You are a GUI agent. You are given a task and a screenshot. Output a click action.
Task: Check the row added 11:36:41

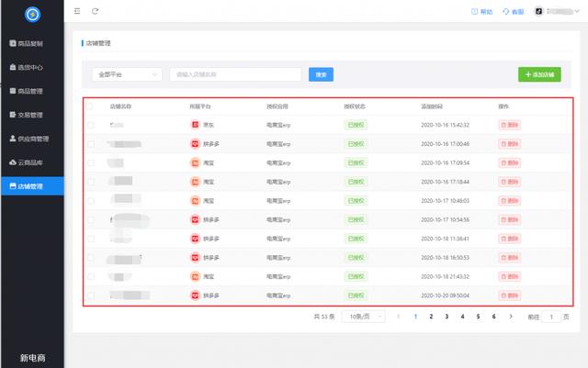91,239
